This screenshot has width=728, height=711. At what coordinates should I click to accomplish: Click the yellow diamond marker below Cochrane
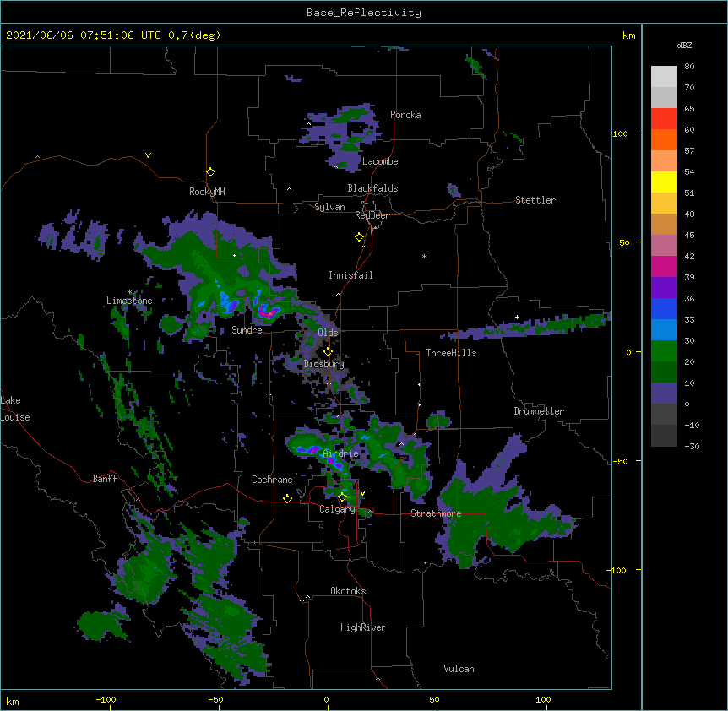(x=287, y=498)
